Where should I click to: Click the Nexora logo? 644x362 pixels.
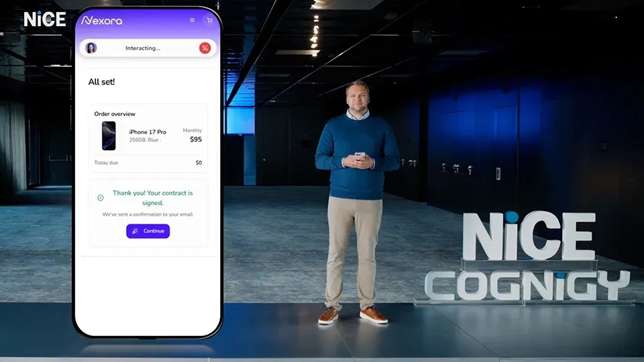coord(102,20)
